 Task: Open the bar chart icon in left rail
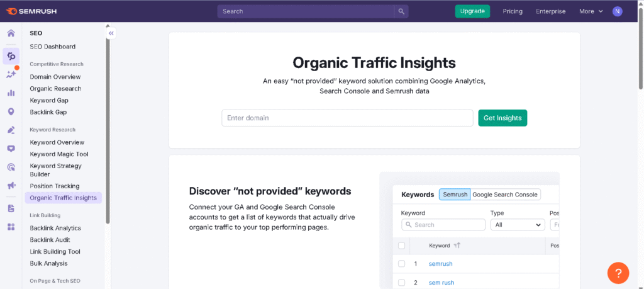tap(11, 93)
